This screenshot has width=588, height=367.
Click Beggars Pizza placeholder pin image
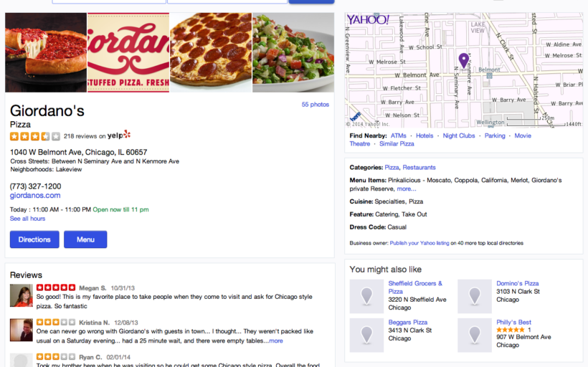[x=366, y=335]
